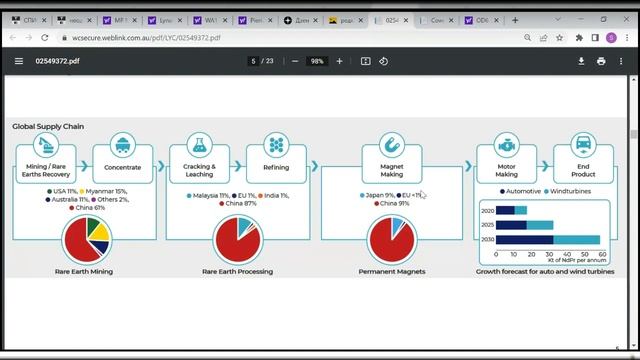640x360 pixels.
Task: Click the 'Global Supply Chain' heading
Action: 48,127
